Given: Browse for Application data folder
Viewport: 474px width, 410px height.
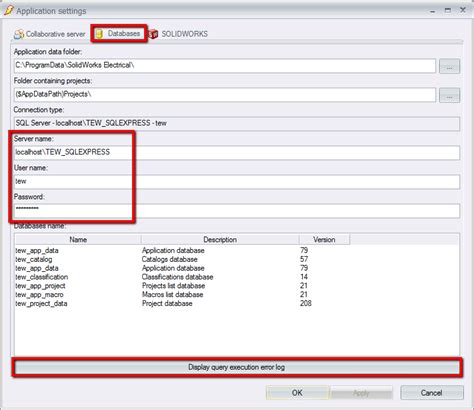Looking at the screenshot, I should [449, 66].
